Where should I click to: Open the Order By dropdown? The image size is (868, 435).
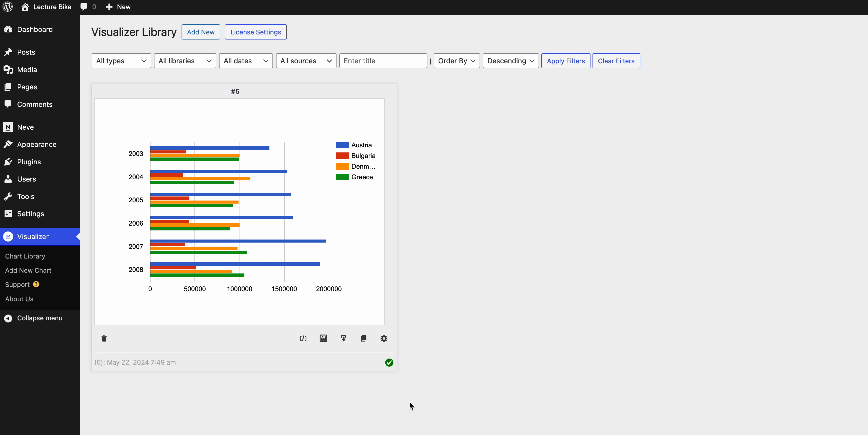456,61
